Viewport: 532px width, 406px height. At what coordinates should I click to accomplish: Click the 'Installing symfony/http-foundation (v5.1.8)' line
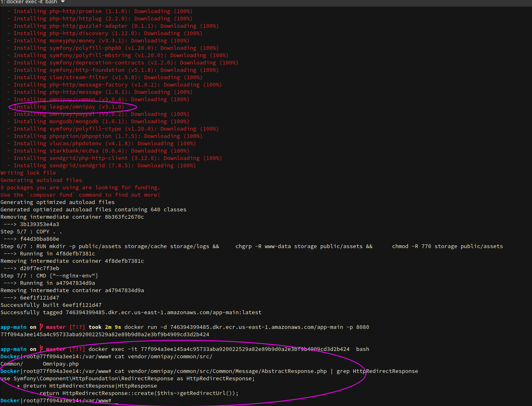113,70
